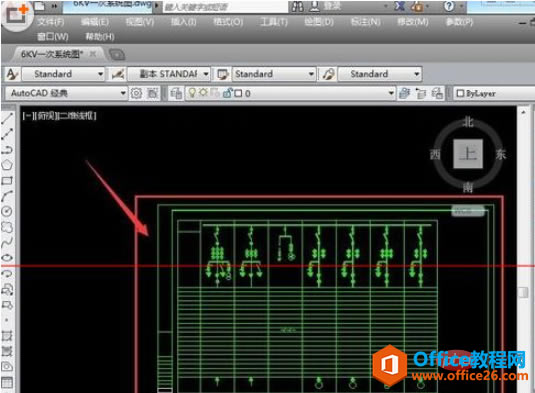Click the My Workspace icon
The width and height of the screenshot is (535, 393).
coord(153,93)
